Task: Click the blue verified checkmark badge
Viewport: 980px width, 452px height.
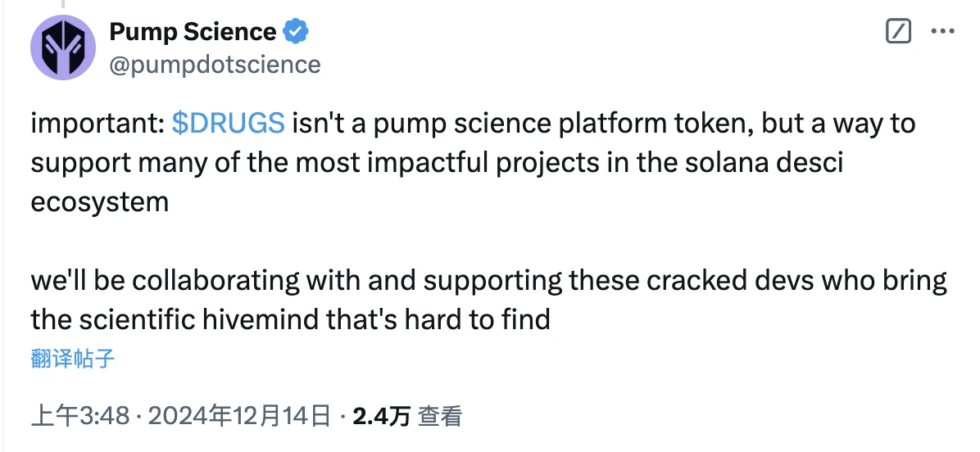Action: click(295, 32)
